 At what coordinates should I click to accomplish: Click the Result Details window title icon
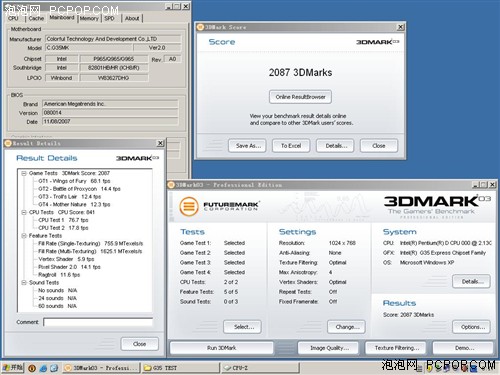(8, 143)
